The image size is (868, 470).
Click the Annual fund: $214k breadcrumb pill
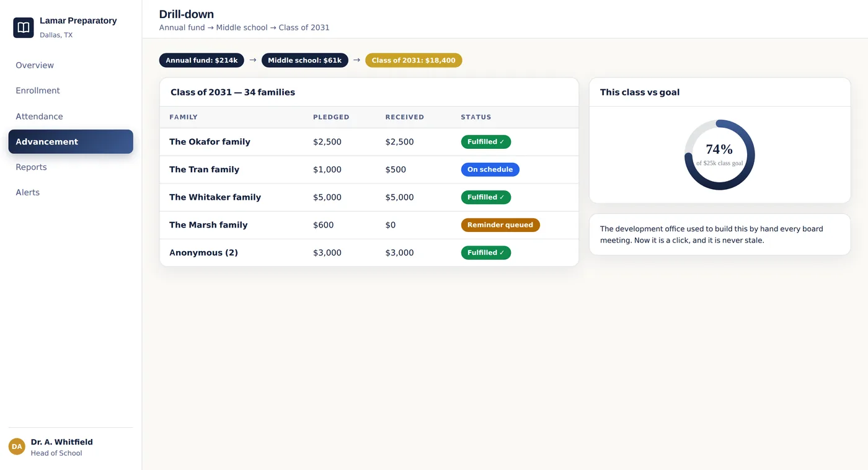click(x=201, y=60)
